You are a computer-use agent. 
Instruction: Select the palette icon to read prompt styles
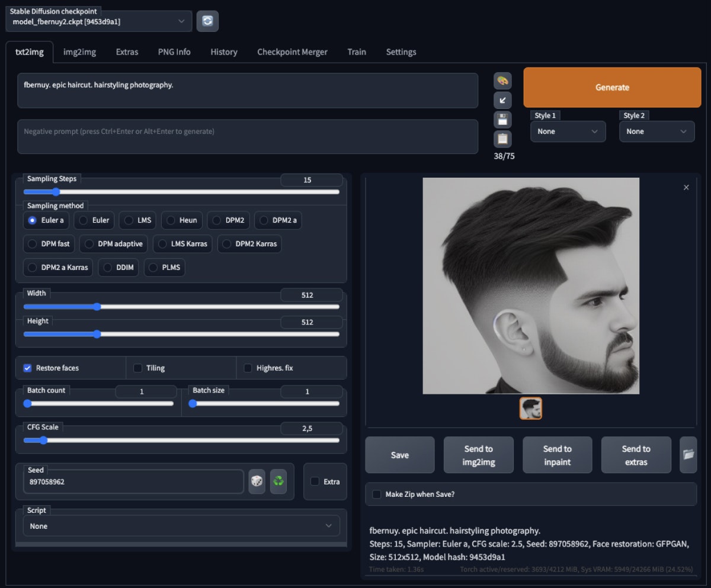[x=502, y=81]
